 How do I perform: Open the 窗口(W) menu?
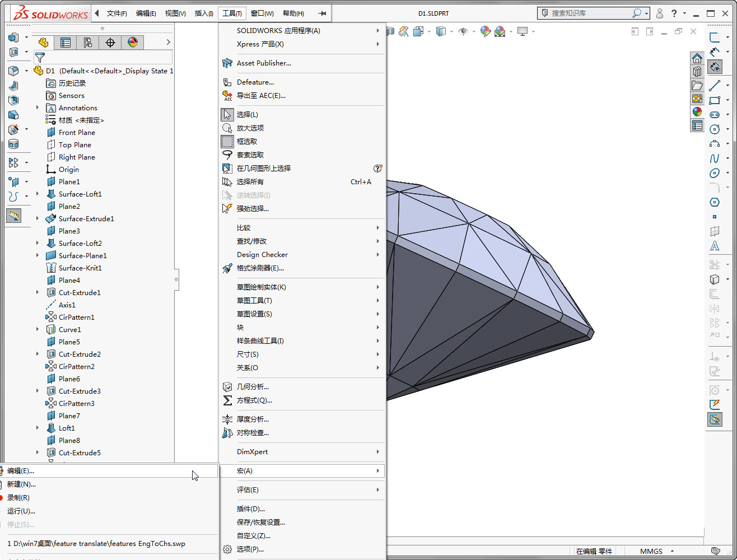(x=262, y=13)
